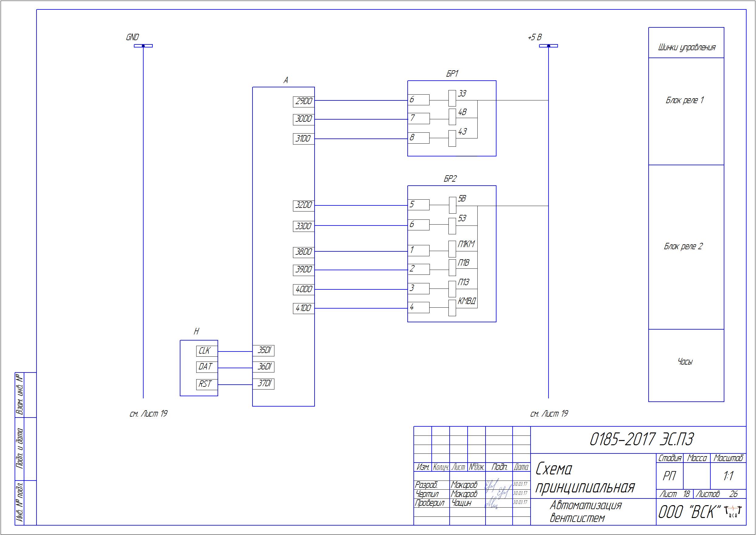Viewport: 756px width, 535px height.
Task: Click the 36DI input pin
Action: coord(263,367)
